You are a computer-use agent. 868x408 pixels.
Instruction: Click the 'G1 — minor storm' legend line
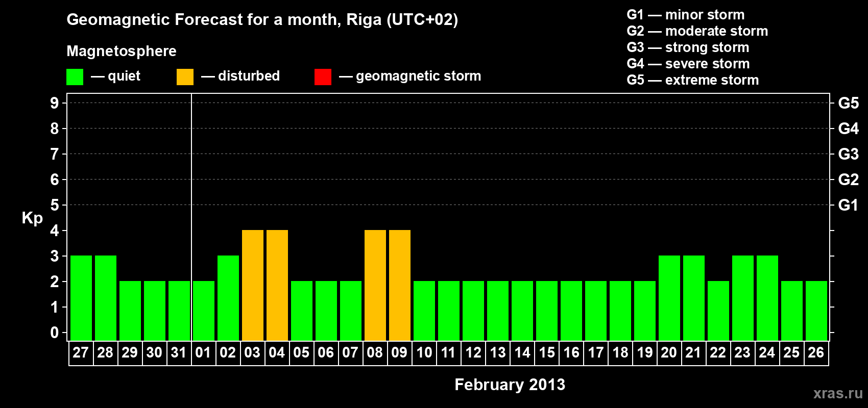686,14
